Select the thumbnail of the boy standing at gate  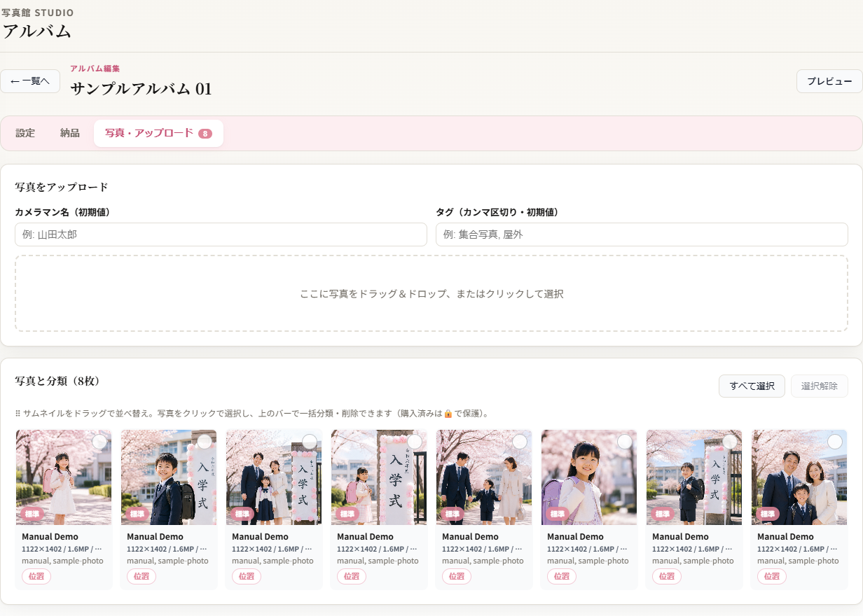[694, 477]
